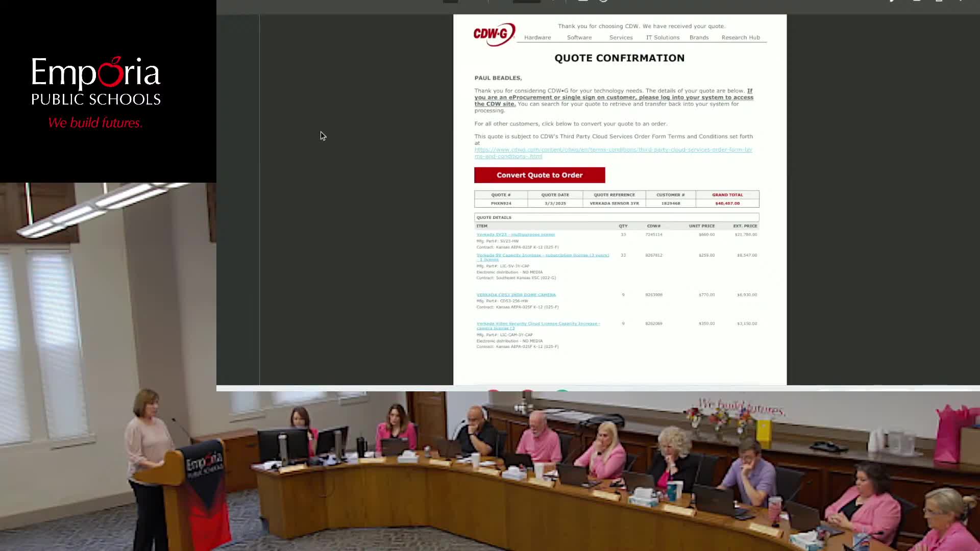This screenshot has width=980, height=551.
Task: Open the IT Solutions menu item
Action: 663,37
